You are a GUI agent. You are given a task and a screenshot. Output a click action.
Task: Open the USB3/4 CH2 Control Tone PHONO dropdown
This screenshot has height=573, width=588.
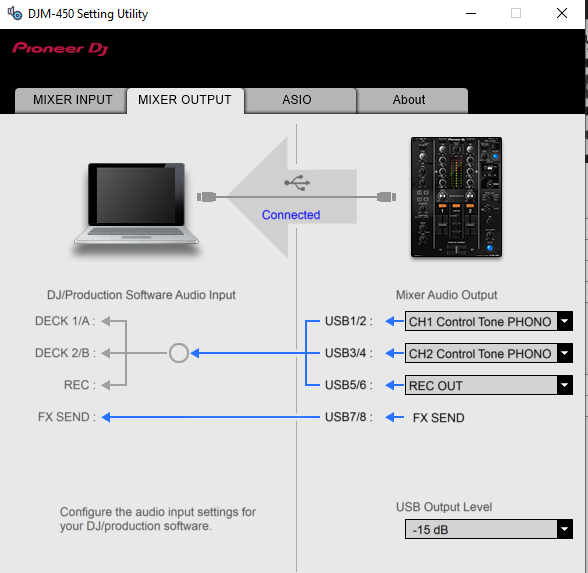(x=489, y=353)
